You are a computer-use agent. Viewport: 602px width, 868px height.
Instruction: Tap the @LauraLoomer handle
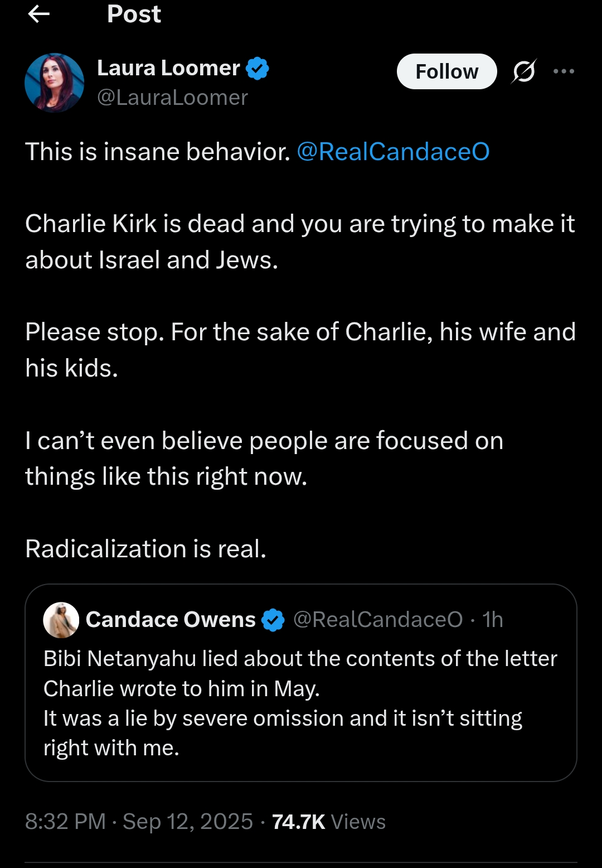tap(172, 98)
